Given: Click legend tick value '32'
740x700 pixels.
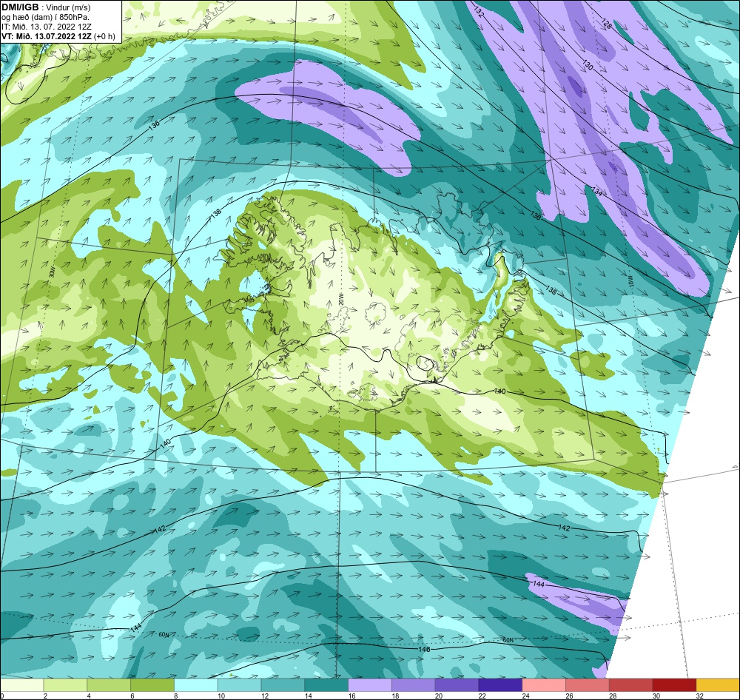Looking at the screenshot, I should click(700, 696).
